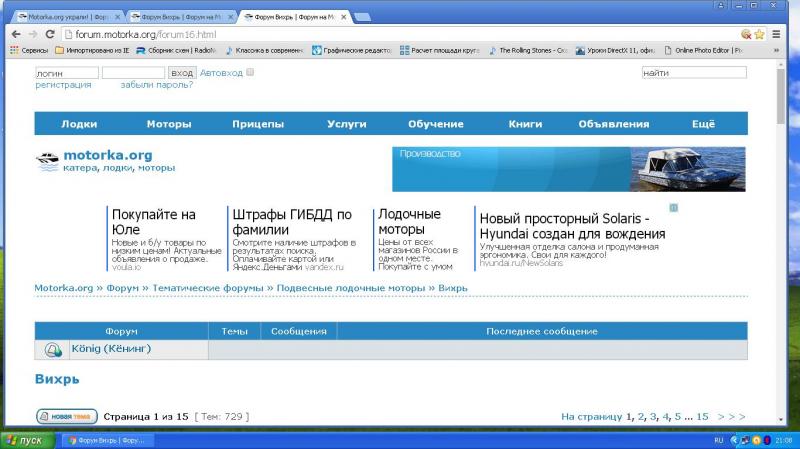Click the логин username input field
Screen dimensions: 800x449
click(66, 73)
